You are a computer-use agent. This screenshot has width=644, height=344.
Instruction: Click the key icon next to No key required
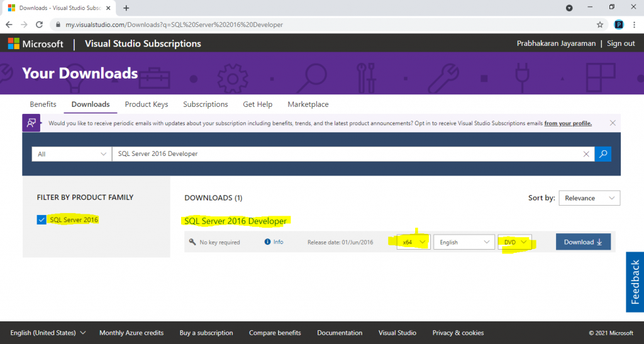192,241
